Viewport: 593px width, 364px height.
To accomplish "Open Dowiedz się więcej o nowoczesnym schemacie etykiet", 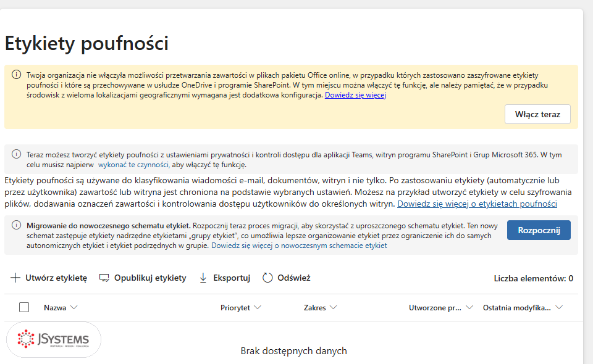I will pyautogui.click(x=299, y=246).
